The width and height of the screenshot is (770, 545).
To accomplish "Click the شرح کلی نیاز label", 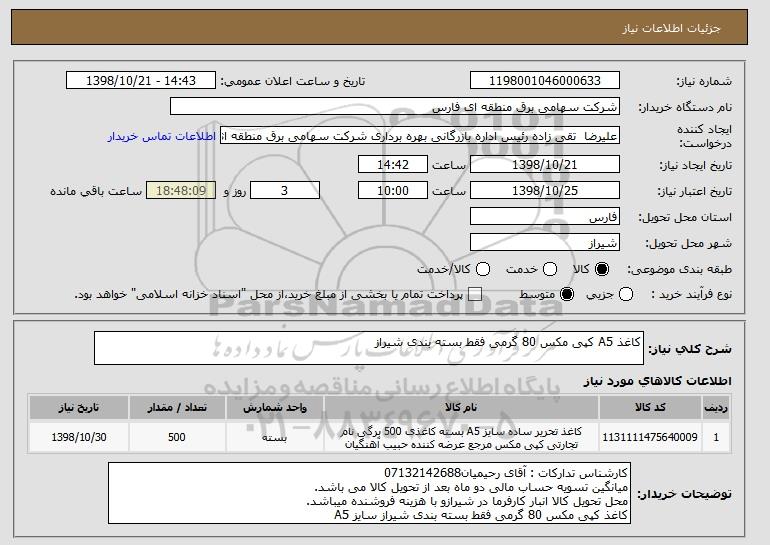I will click(690, 349).
